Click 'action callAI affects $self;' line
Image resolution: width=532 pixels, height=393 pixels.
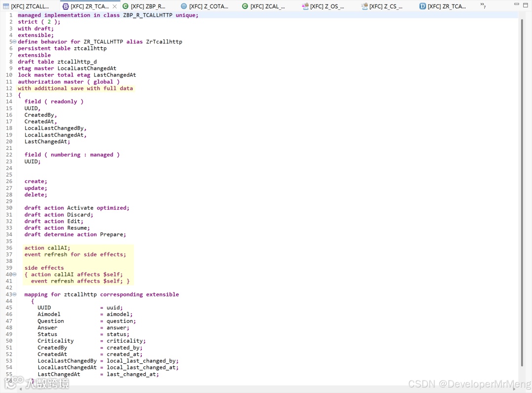click(x=73, y=275)
